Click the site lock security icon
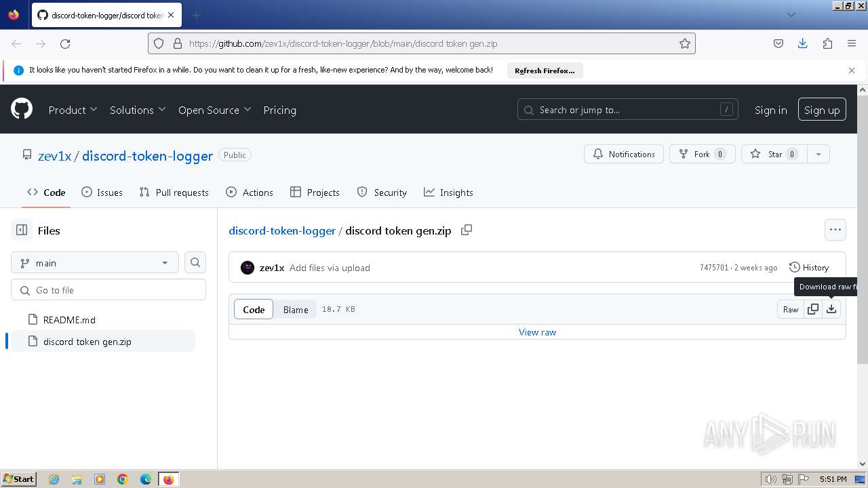The height and width of the screenshot is (488, 868). (178, 43)
